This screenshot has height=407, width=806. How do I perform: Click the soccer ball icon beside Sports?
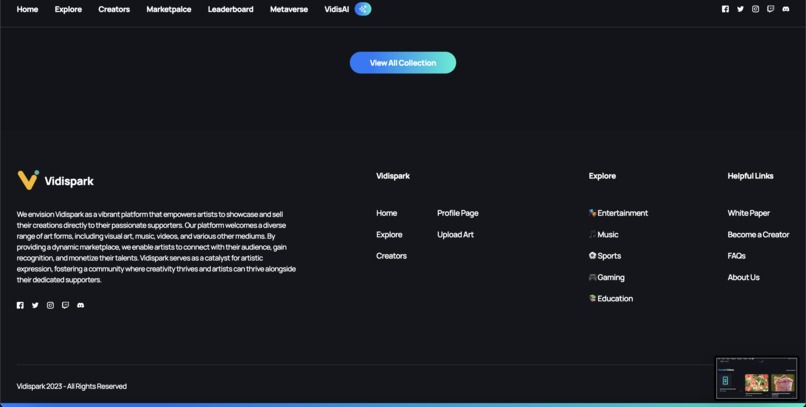[592, 255]
